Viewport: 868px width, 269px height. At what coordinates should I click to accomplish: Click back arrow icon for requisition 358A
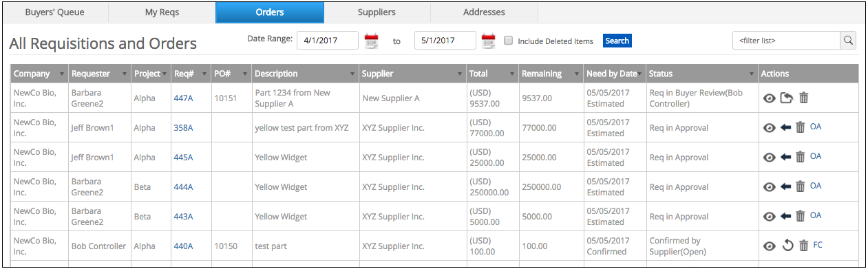point(785,127)
